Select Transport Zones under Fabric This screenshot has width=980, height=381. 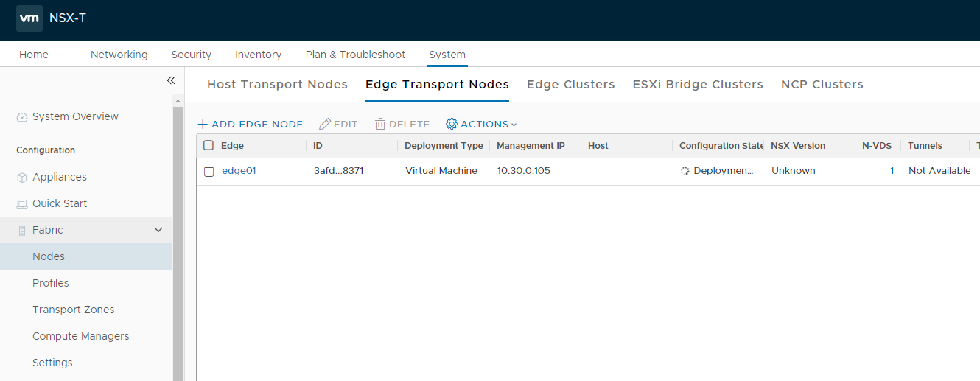pos(74,310)
